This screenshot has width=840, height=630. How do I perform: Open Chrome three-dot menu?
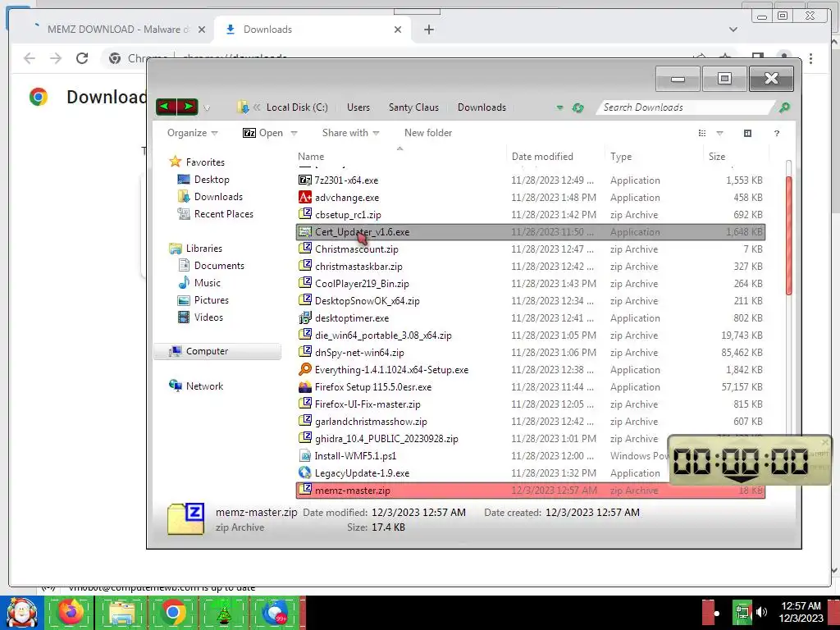click(811, 58)
